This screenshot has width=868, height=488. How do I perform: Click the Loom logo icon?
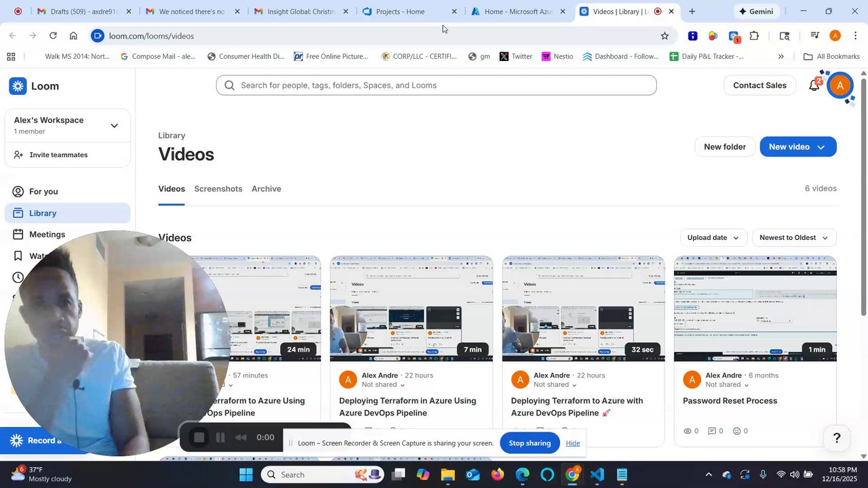(x=18, y=86)
